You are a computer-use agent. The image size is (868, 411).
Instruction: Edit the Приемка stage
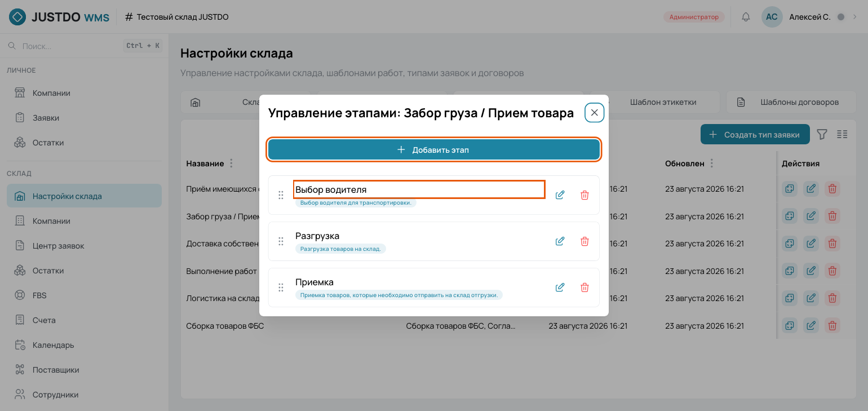point(560,288)
